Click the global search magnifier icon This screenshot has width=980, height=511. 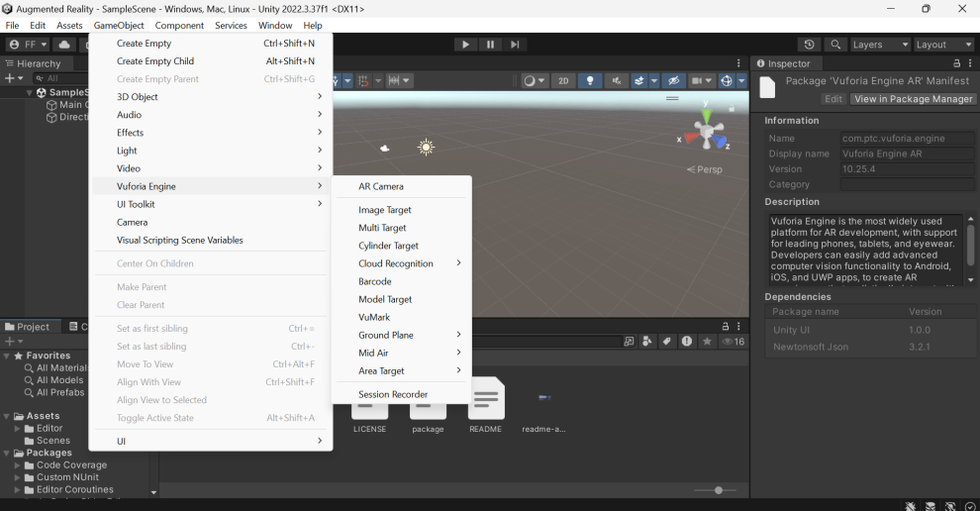835,45
